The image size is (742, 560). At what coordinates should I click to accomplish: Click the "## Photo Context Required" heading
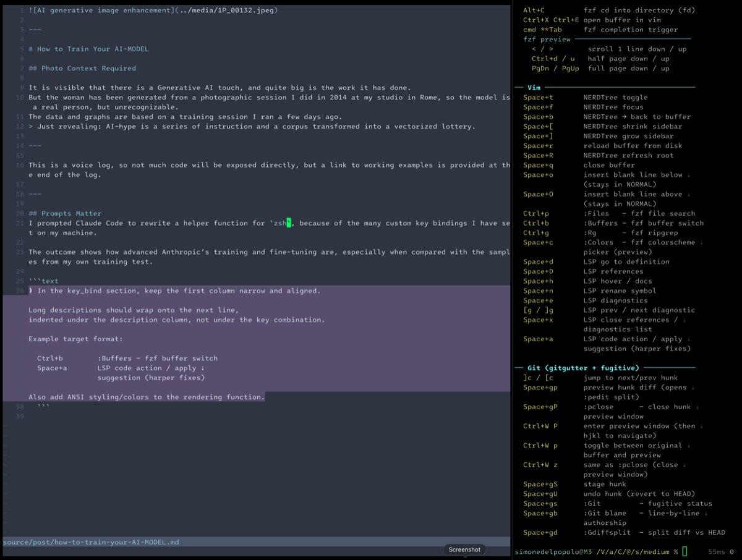point(82,68)
